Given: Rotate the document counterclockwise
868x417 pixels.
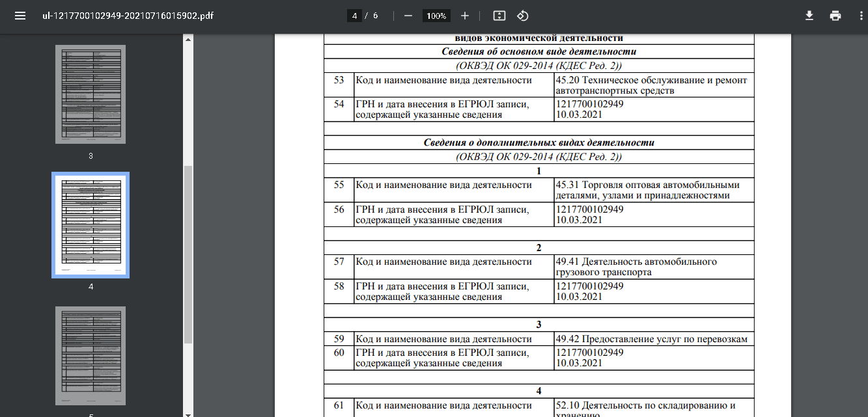Looking at the screenshot, I should pyautogui.click(x=522, y=16).
